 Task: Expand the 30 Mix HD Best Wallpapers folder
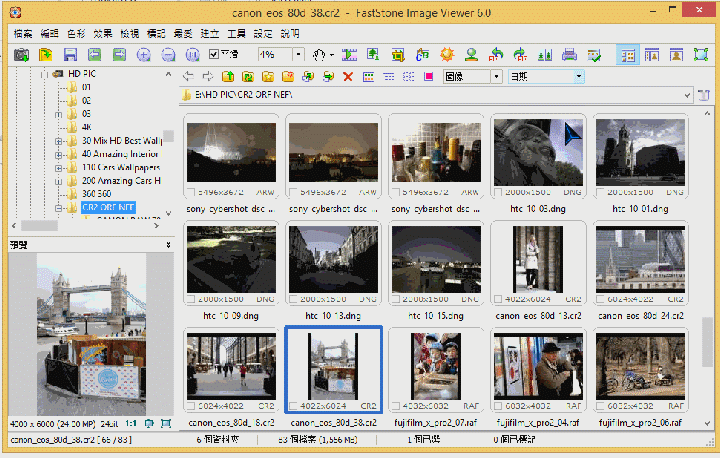59,141
